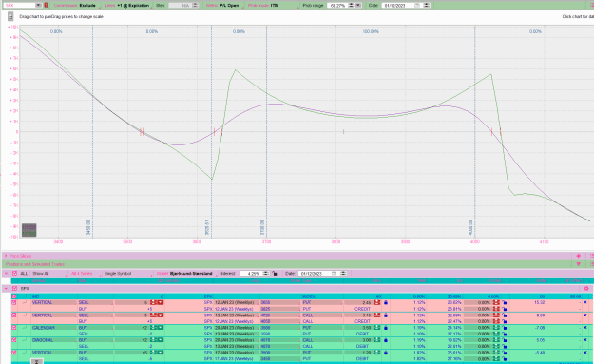Toggle Vol Adj lock on call vertical sell leg
The width and height of the screenshot is (594, 364).
point(505,316)
